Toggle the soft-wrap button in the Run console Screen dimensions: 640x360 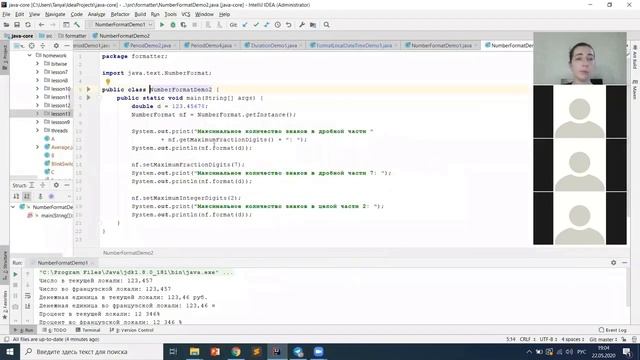(28, 296)
